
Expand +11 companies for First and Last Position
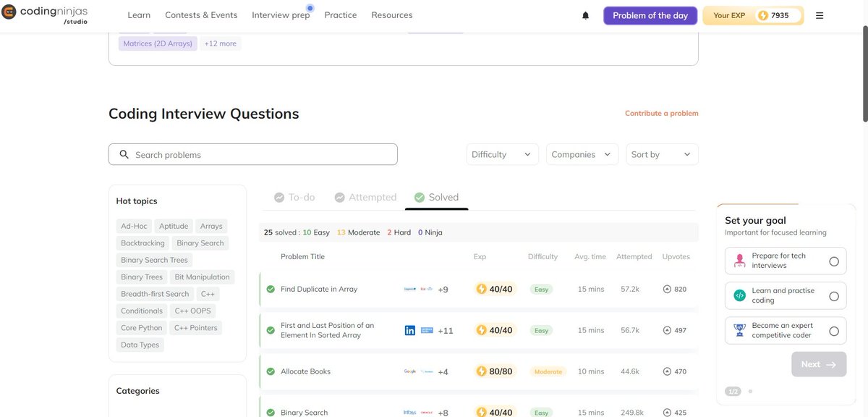(x=446, y=331)
